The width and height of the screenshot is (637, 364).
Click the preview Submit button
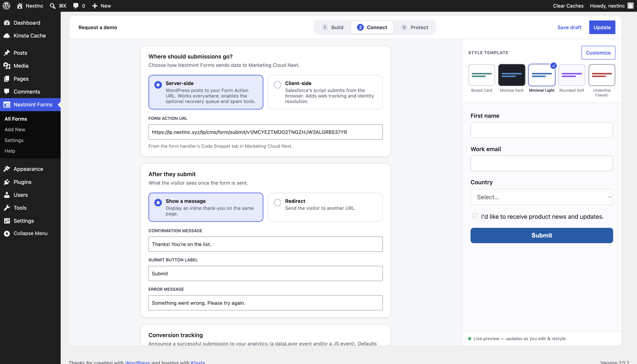point(542,235)
